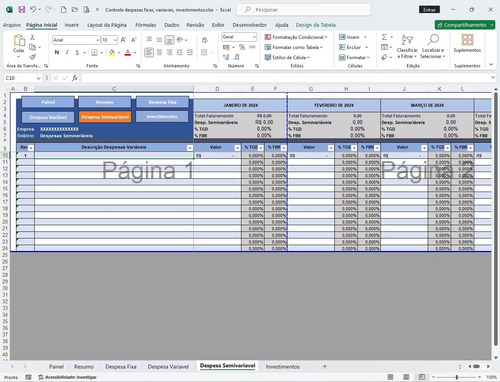Image resolution: width=500 pixels, height=382 pixels.
Task: Align text right in cell
Action: tap(169, 52)
